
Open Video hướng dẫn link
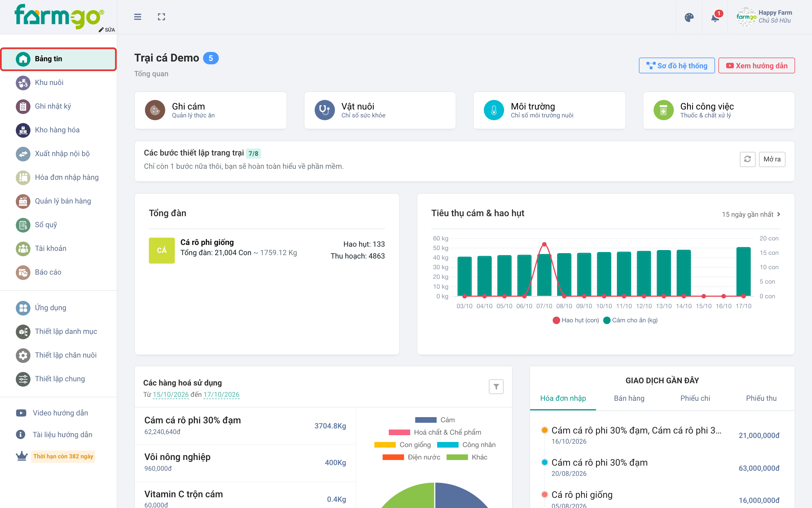coord(52,413)
